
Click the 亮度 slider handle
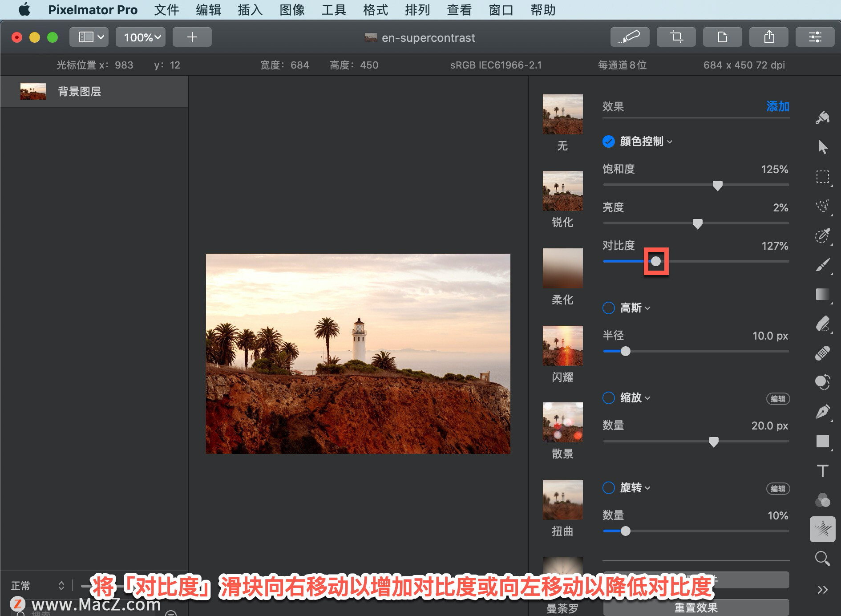click(x=698, y=223)
